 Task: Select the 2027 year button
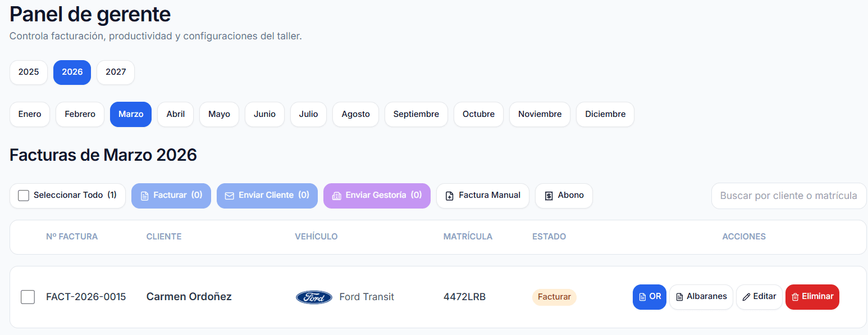[x=115, y=72]
